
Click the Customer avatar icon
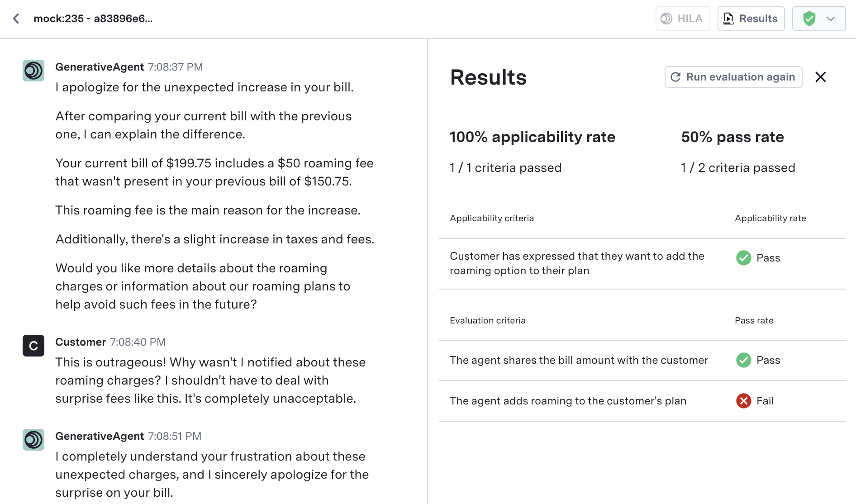coord(33,346)
